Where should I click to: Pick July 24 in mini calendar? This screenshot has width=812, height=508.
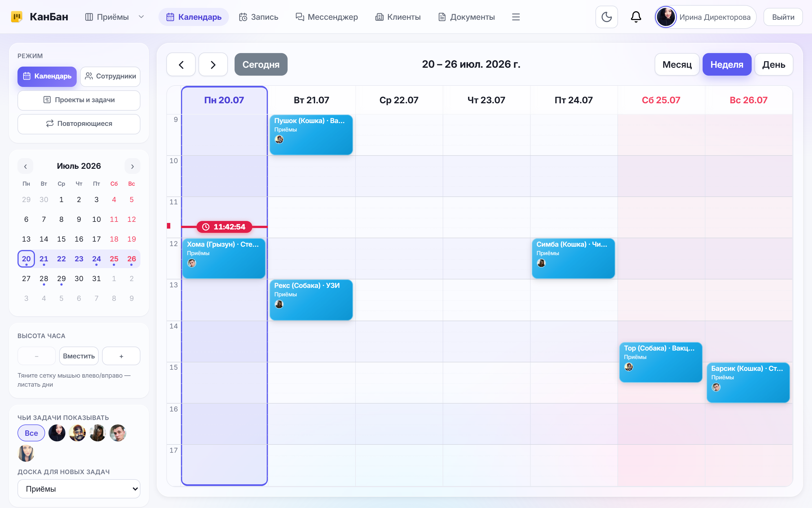96,259
